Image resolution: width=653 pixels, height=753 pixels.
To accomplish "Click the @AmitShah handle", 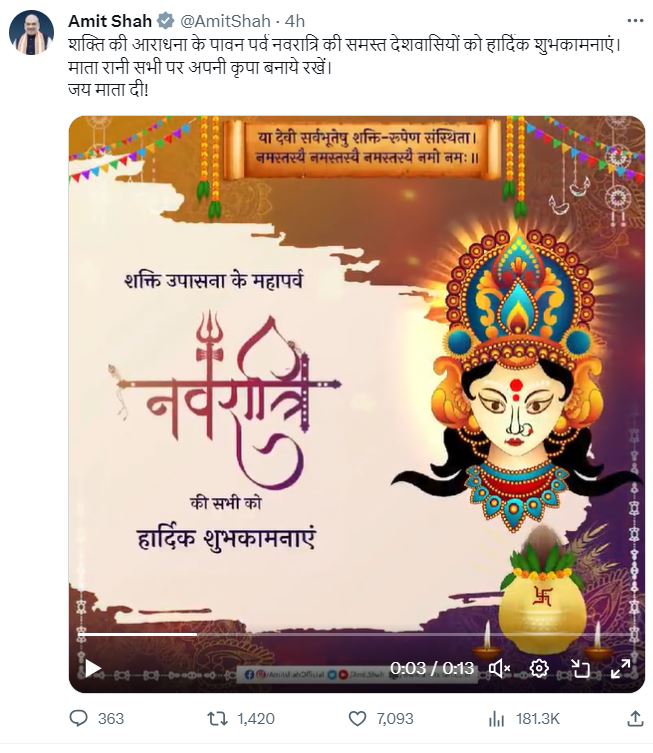I will (225, 21).
